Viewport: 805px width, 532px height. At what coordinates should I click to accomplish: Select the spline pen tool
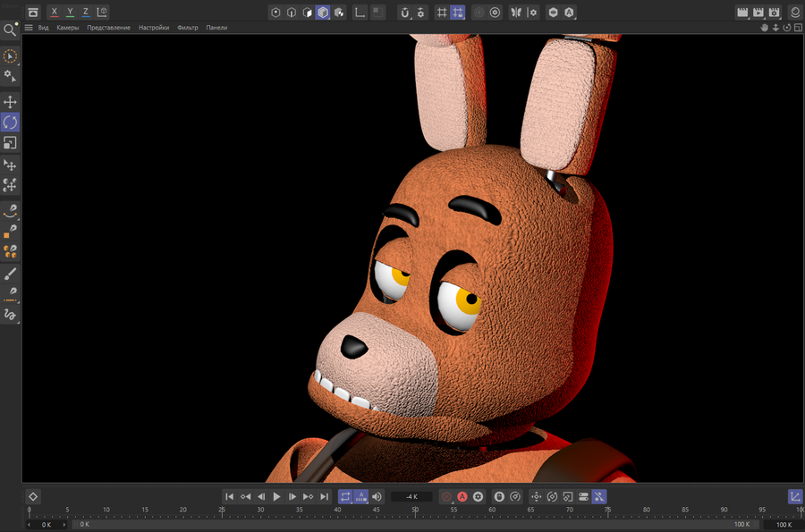pos(10,211)
